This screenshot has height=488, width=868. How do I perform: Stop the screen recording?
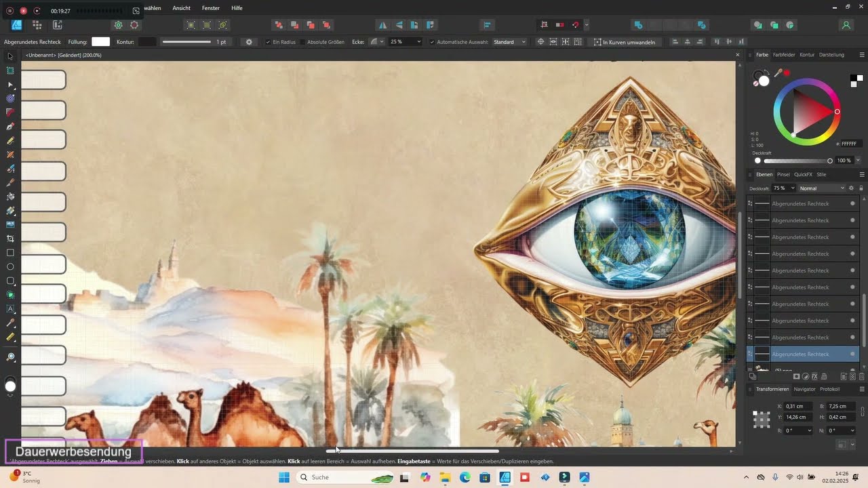(x=24, y=11)
